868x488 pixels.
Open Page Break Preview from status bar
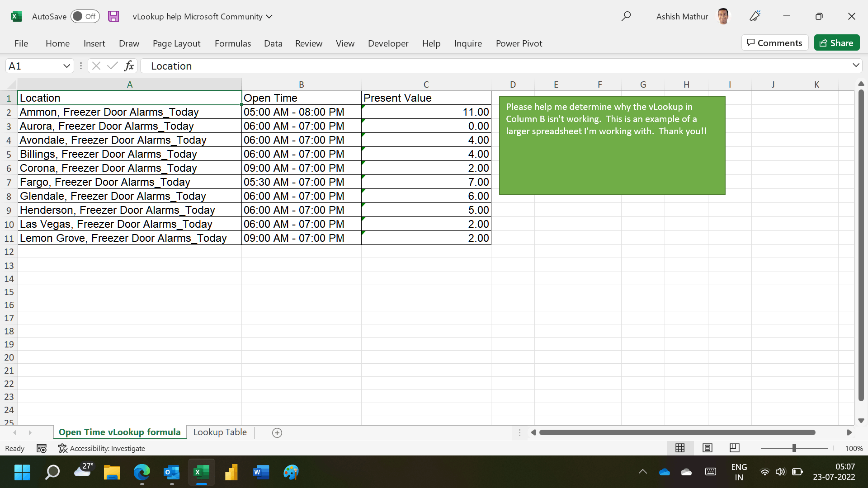(x=734, y=448)
